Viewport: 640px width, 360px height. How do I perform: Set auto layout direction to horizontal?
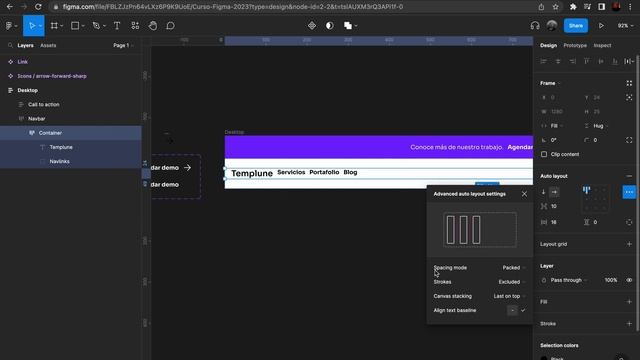[554, 192]
